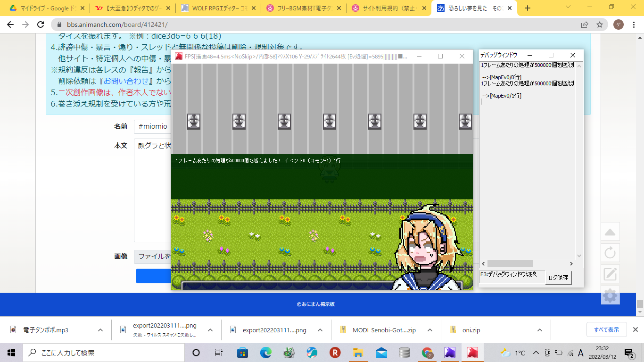The height and width of the screenshot is (362, 644).
Task: Go back to the previous page in Chrome
Action: coord(10,25)
